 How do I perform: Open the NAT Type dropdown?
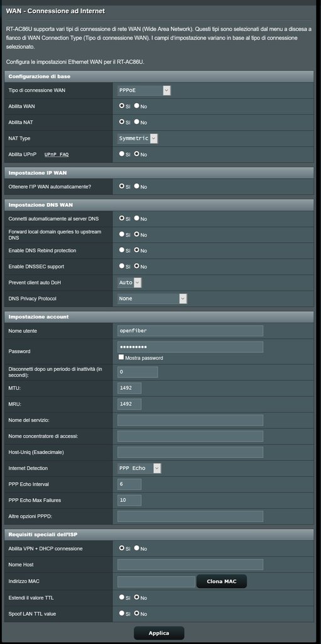tap(138, 138)
